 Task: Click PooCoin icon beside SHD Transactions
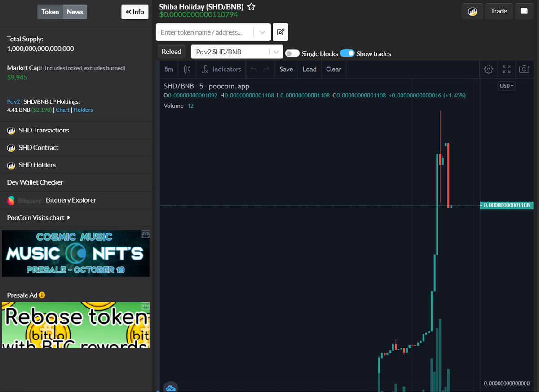point(11,130)
